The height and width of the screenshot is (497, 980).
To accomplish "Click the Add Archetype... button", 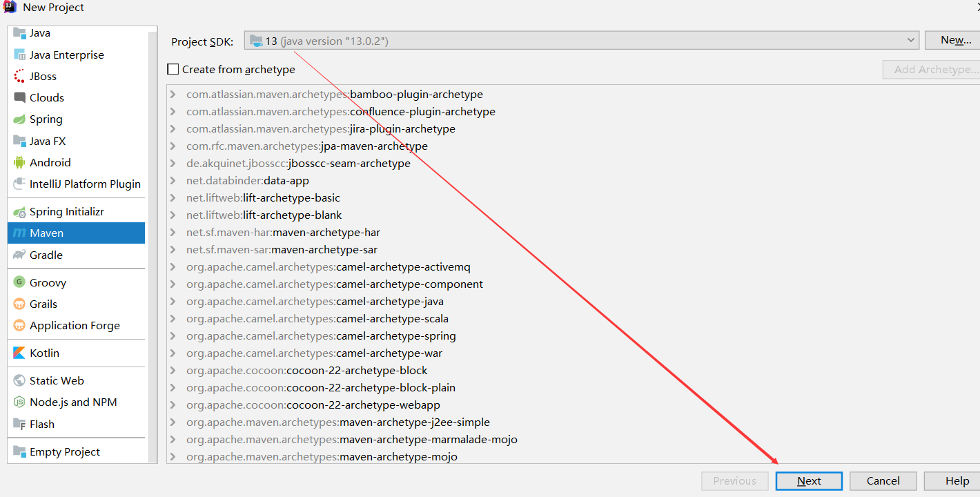I will pyautogui.click(x=932, y=69).
